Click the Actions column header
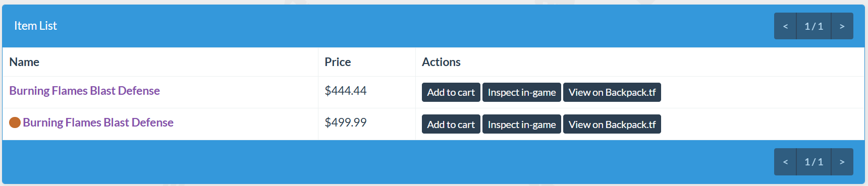The height and width of the screenshot is (186, 868). coord(441,62)
